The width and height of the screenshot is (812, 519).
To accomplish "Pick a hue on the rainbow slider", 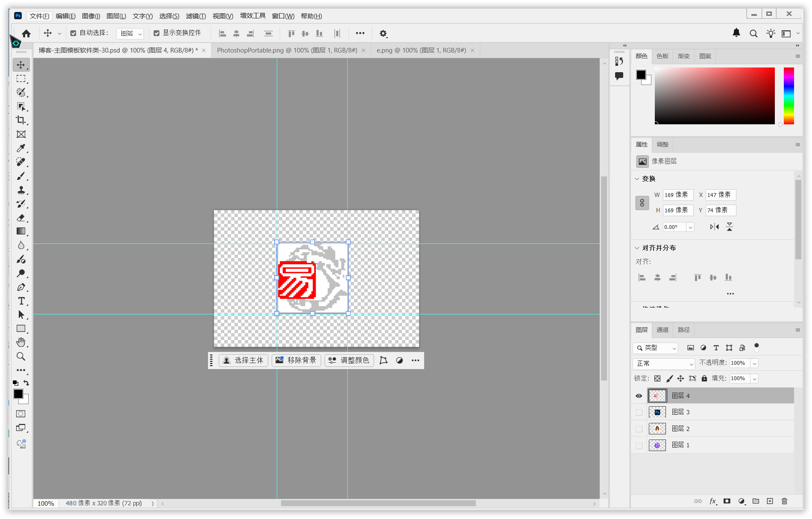I will (789, 96).
